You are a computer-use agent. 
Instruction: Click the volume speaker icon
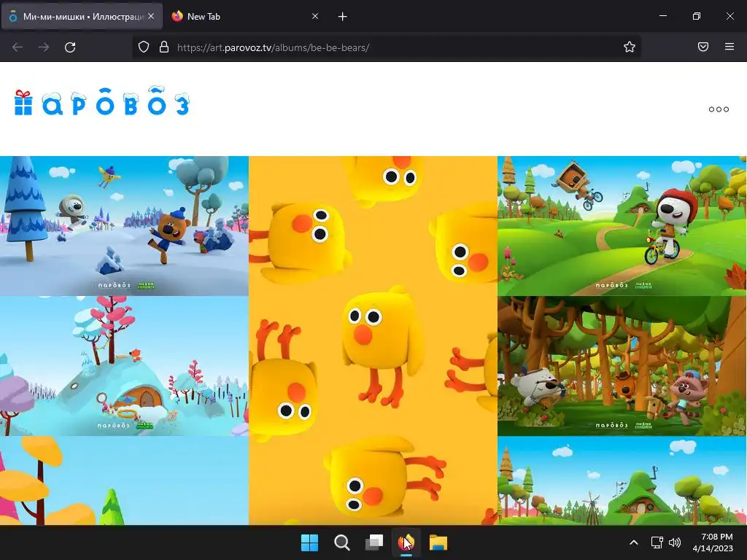(x=675, y=542)
